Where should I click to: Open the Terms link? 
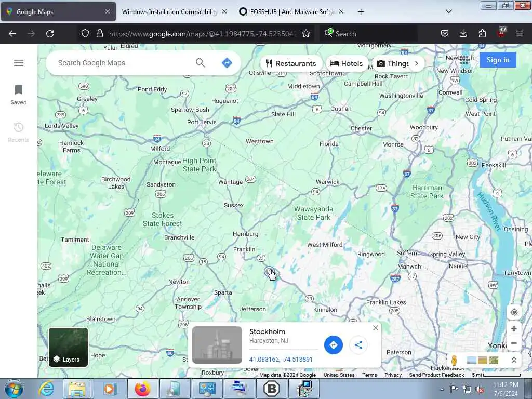(369, 375)
